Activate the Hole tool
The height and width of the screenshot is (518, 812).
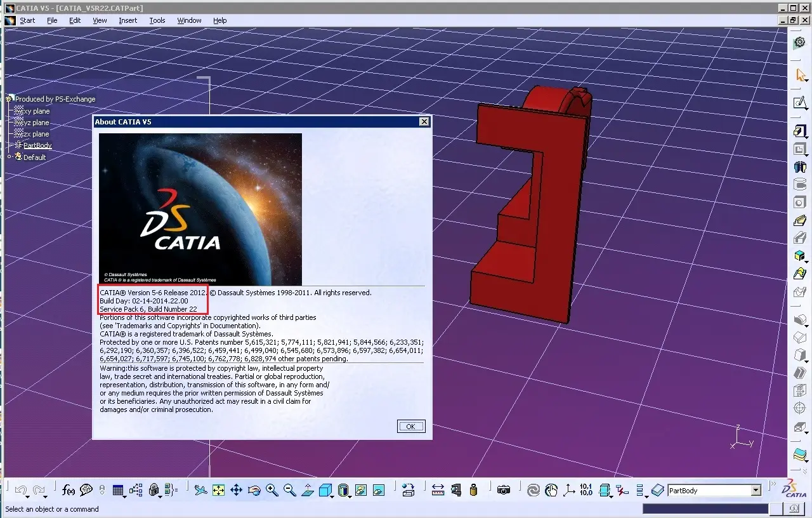[800, 203]
